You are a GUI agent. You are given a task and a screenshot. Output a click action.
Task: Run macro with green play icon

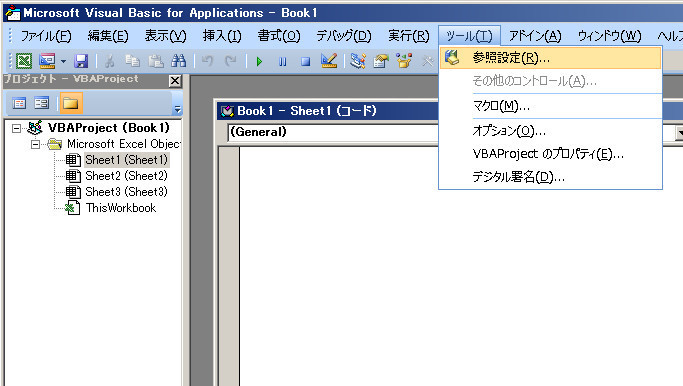point(260,61)
